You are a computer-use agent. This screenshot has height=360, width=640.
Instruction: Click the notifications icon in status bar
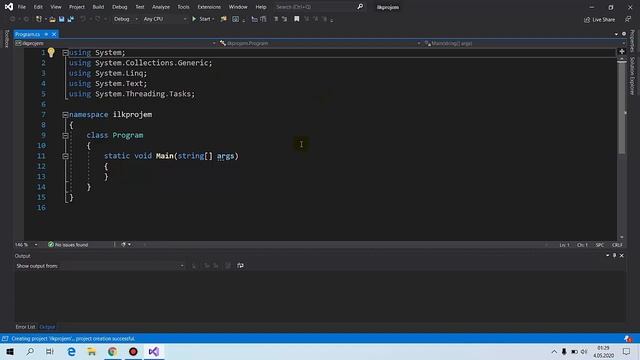(x=628, y=339)
